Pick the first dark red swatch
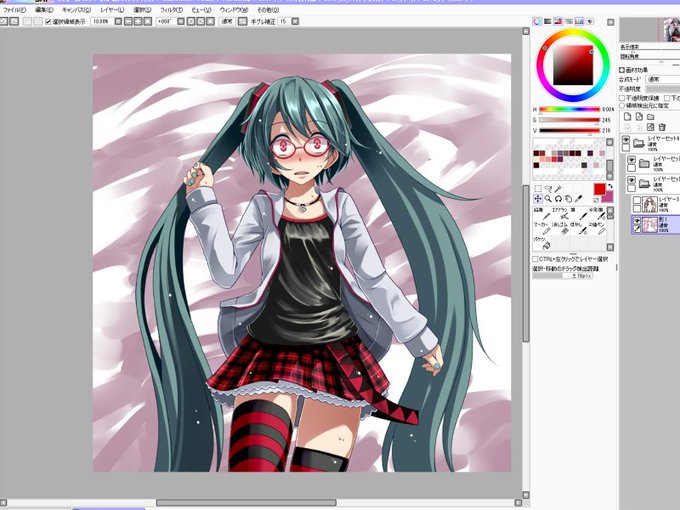Screen dimensions: 680x510 tap(536, 154)
